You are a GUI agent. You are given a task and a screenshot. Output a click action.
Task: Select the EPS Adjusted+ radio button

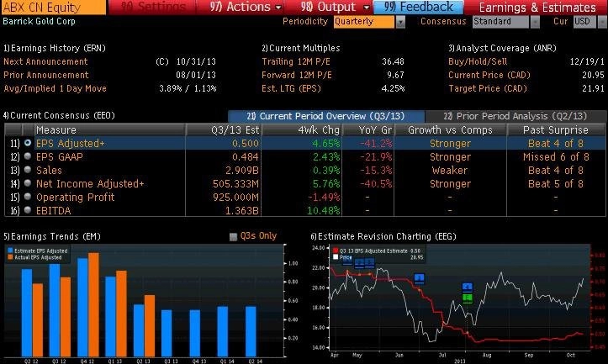point(28,143)
